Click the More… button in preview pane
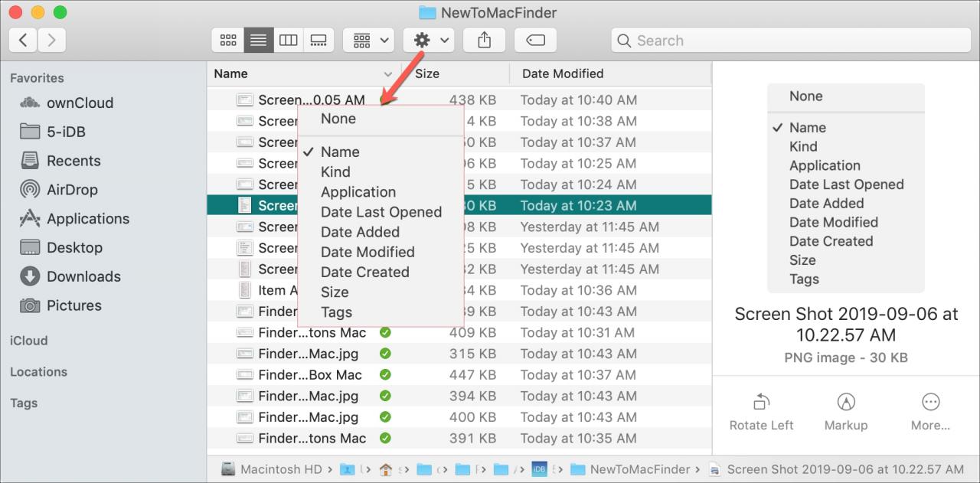The image size is (980, 483). pyautogui.click(x=930, y=413)
